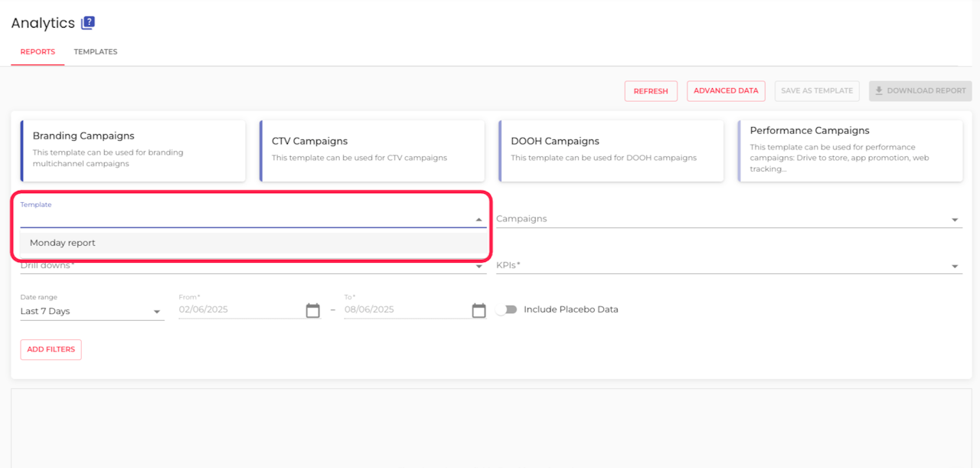The height and width of the screenshot is (468, 980).
Task: Click the Analytics help book icon
Action: click(88, 23)
